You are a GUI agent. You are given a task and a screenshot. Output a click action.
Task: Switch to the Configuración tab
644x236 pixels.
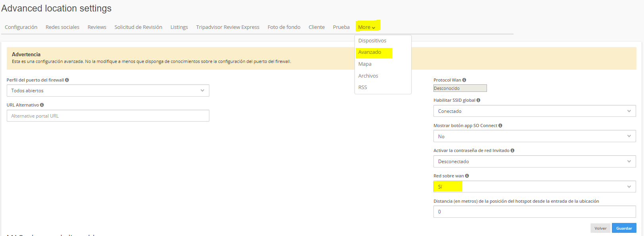(21, 27)
